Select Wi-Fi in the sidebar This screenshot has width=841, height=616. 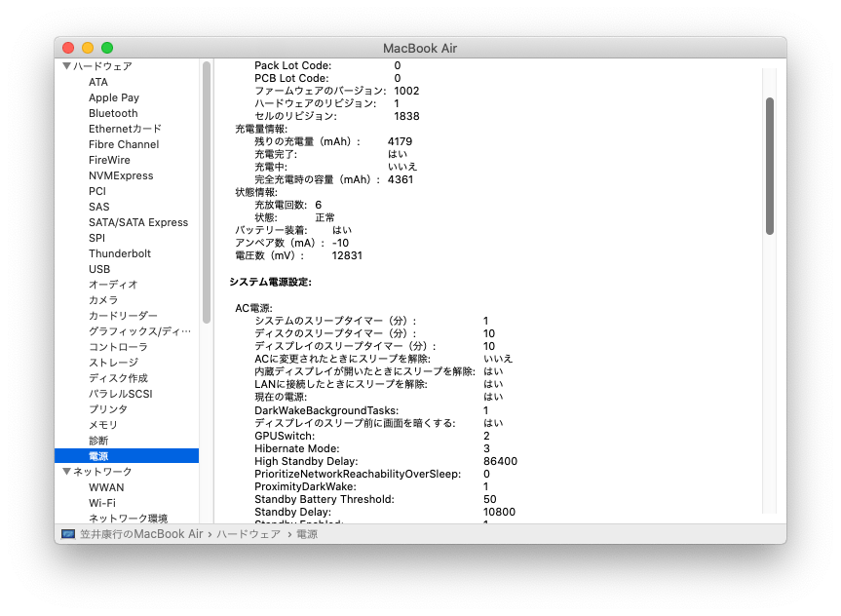[x=102, y=503]
